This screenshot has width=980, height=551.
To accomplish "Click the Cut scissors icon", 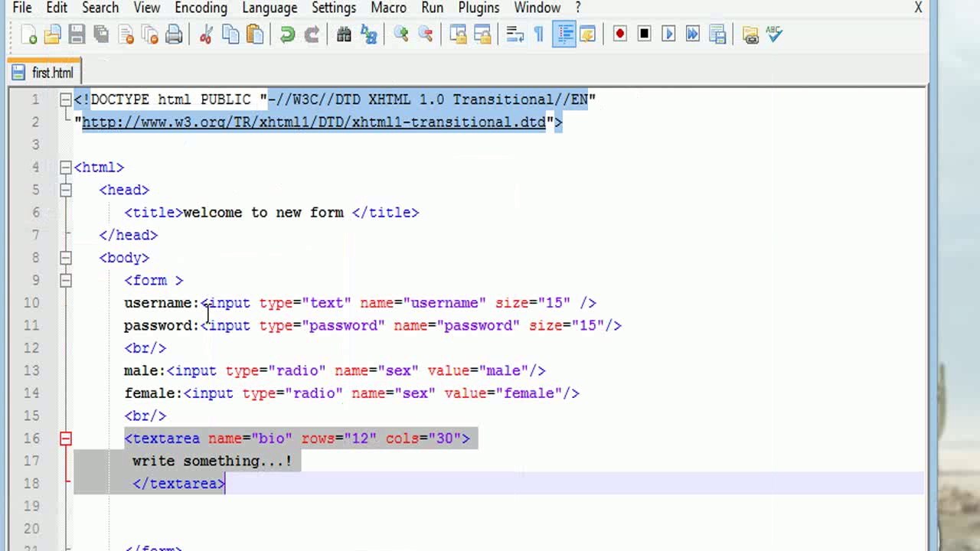I will coord(206,34).
